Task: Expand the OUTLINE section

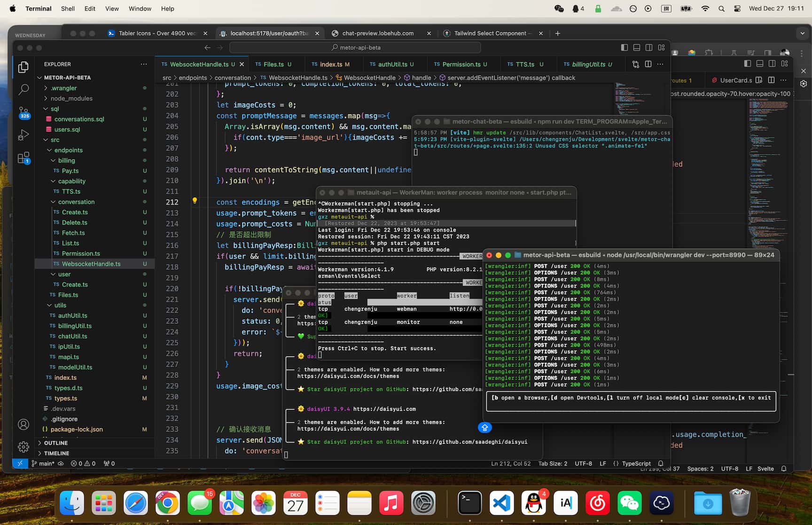Action: tap(55, 443)
